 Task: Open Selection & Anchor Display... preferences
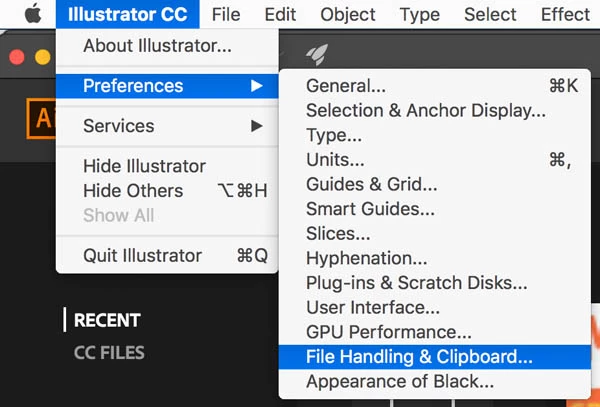(x=435, y=111)
